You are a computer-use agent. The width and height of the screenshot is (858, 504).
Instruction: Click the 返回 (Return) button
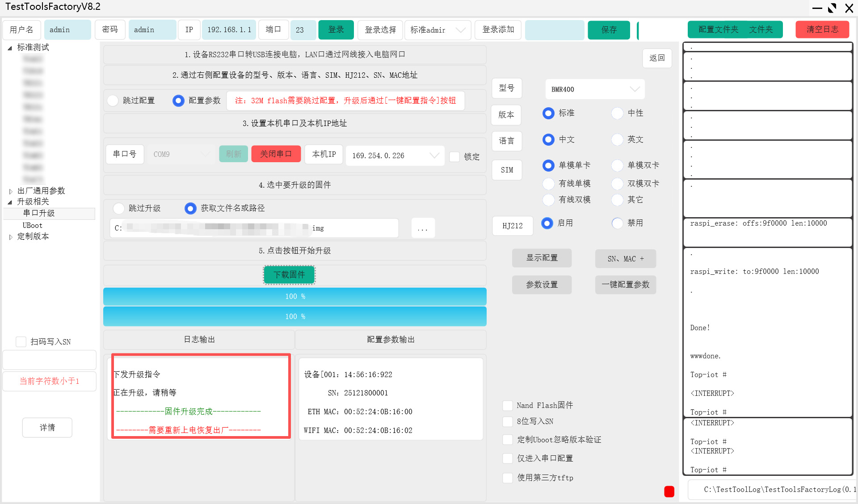[x=657, y=58]
